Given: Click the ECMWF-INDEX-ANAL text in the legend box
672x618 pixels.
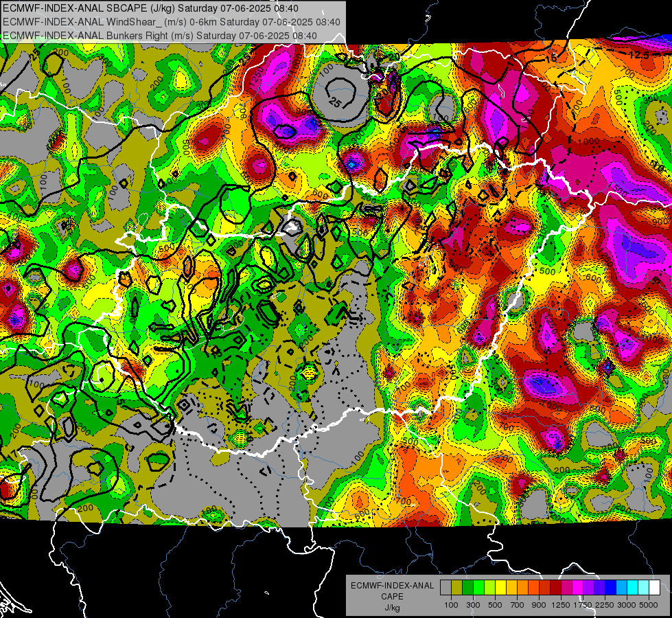Looking at the screenshot, I should [392, 586].
